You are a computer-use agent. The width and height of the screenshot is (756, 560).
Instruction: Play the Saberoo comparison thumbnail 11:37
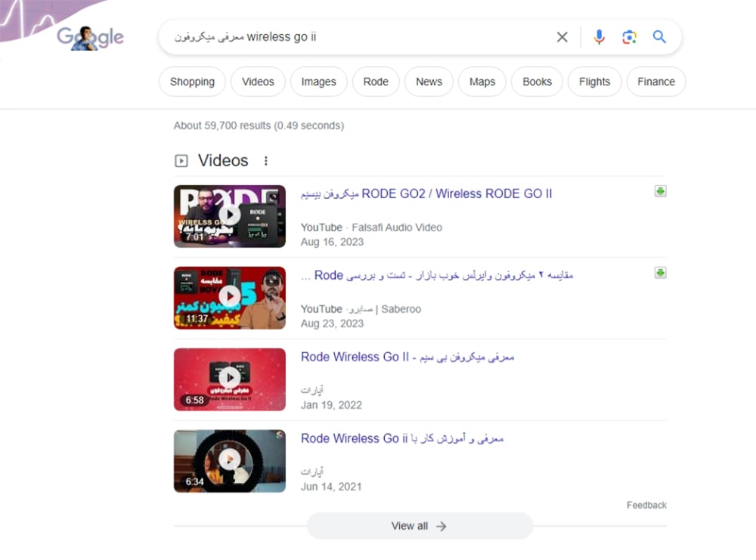pyautogui.click(x=230, y=298)
